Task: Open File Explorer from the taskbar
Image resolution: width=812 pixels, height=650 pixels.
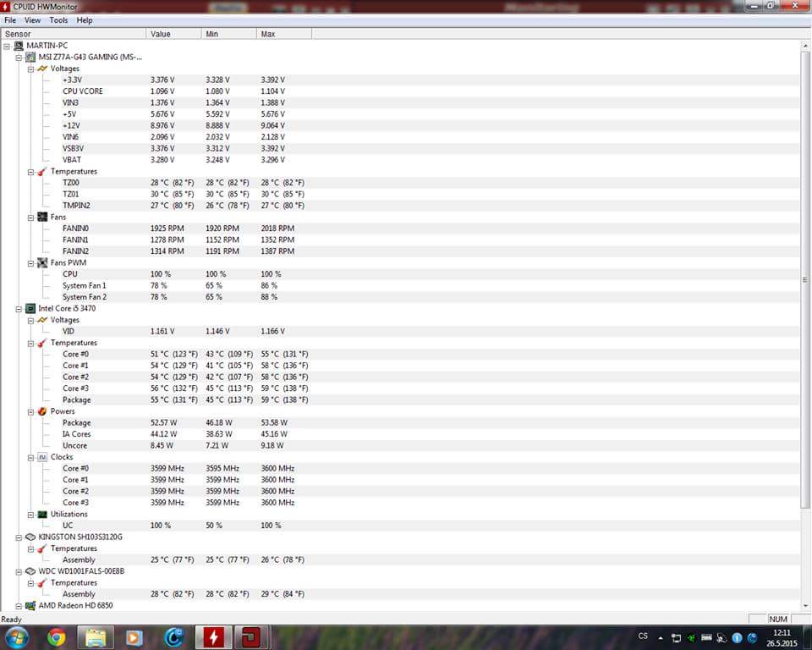Action: point(96,637)
